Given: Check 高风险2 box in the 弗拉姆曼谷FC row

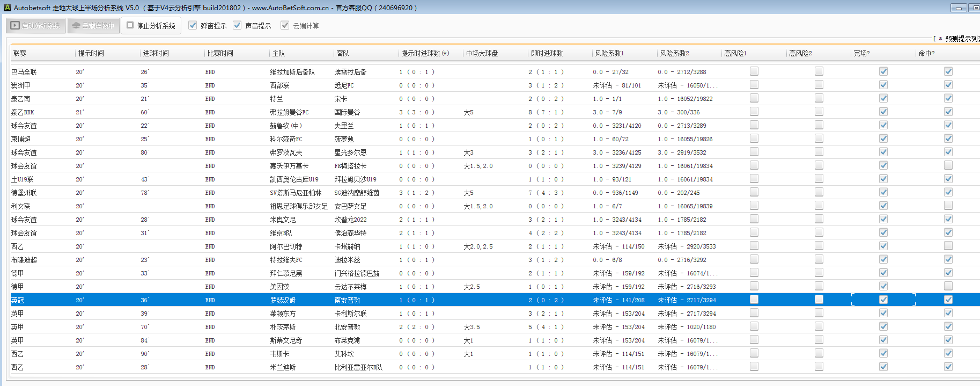Looking at the screenshot, I should 819,112.
